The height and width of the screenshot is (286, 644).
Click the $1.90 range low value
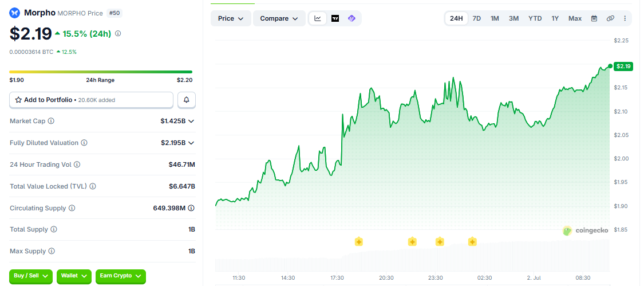tap(17, 80)
